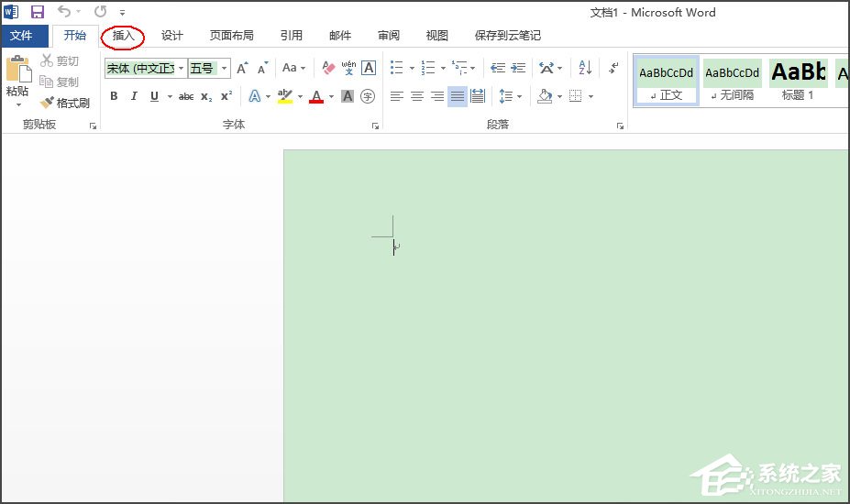Click the Grow Font icon

coord(242,68)
